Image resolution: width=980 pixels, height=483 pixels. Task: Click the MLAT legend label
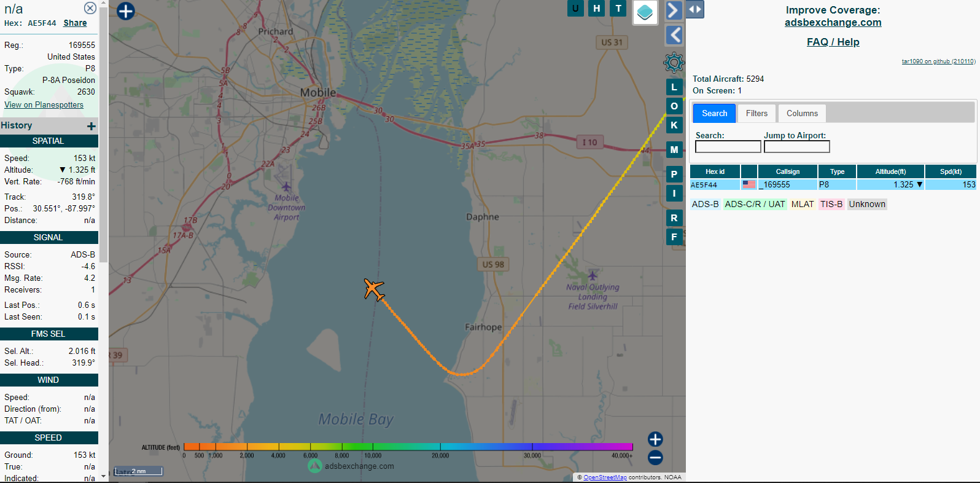tap(802, 204)
